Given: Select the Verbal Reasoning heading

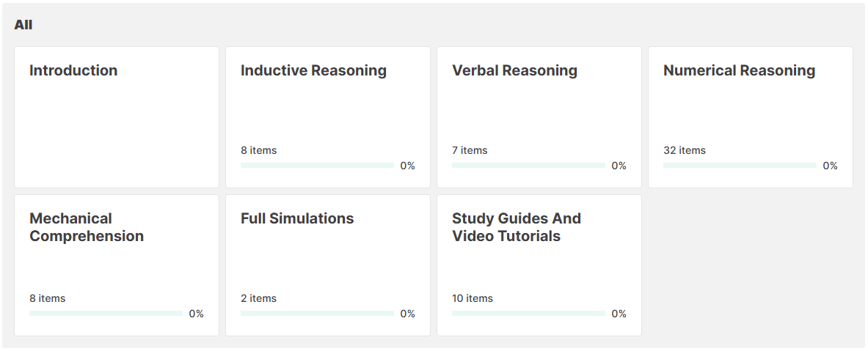Looking at the screenshot, I should tap(514, 71).
